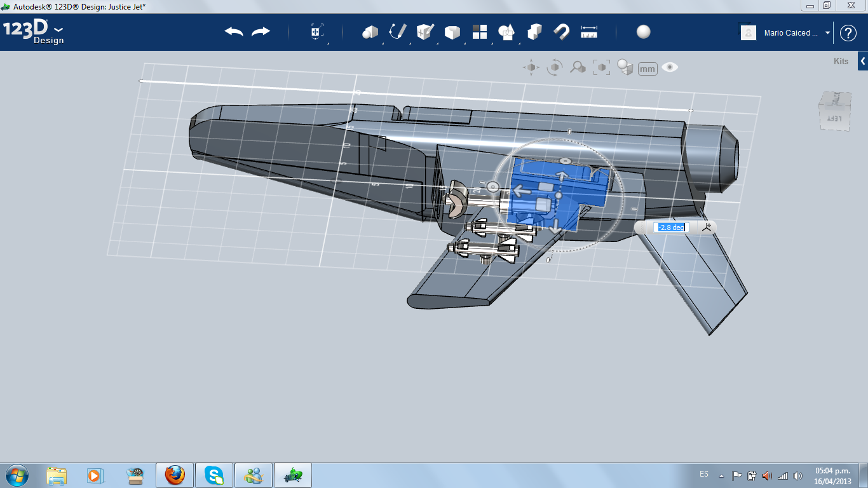Open Windows Live Messenger from taskbar
The height and width of the screenshot is (488, 868).
254,475
